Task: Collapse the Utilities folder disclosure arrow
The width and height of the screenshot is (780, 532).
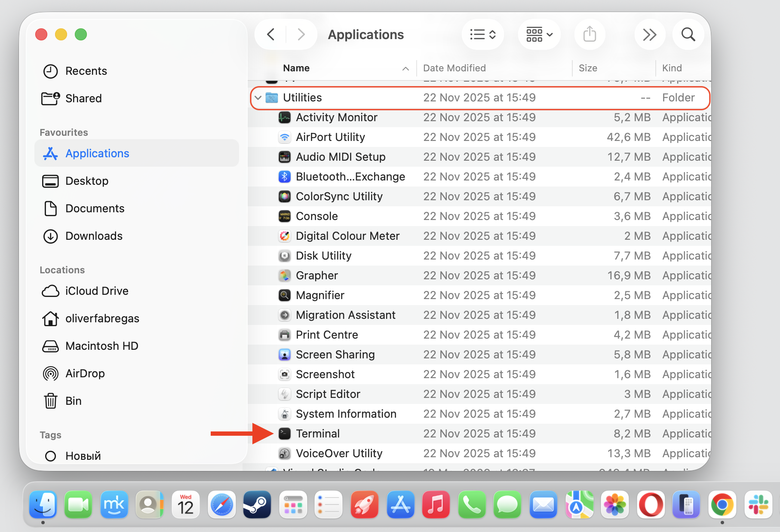Action: click(x=258, y=98)
